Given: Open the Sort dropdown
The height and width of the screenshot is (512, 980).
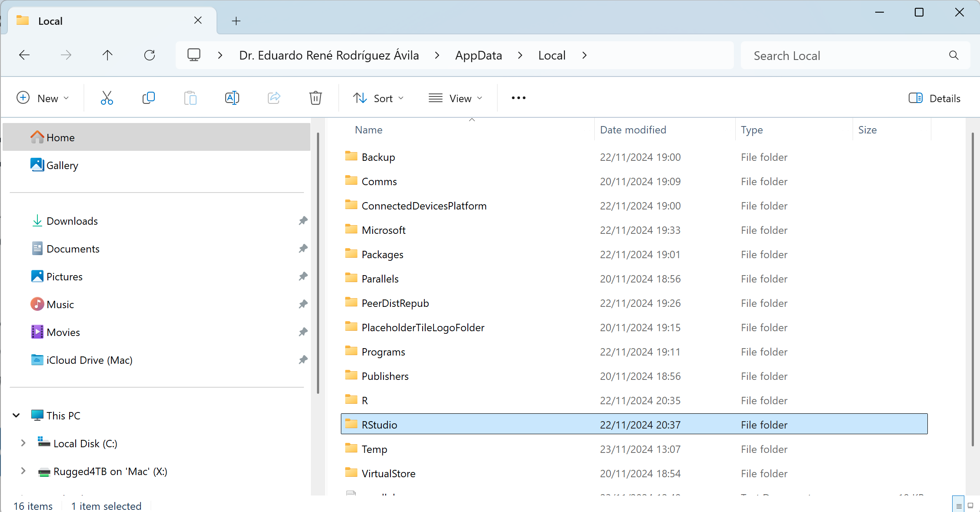Looking at the screenshot, I should pyautogui.click(x=378, y=98).
